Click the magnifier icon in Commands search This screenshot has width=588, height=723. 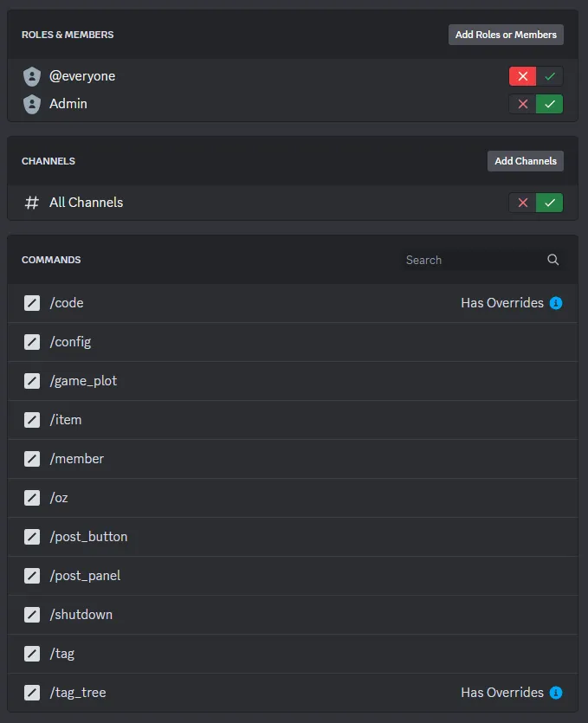553,260
